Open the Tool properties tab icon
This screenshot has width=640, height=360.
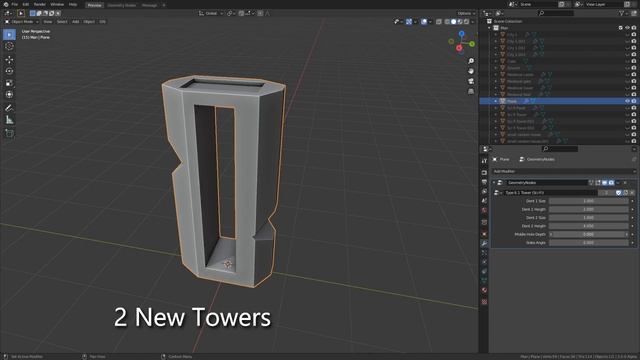[x=484, y=161]
